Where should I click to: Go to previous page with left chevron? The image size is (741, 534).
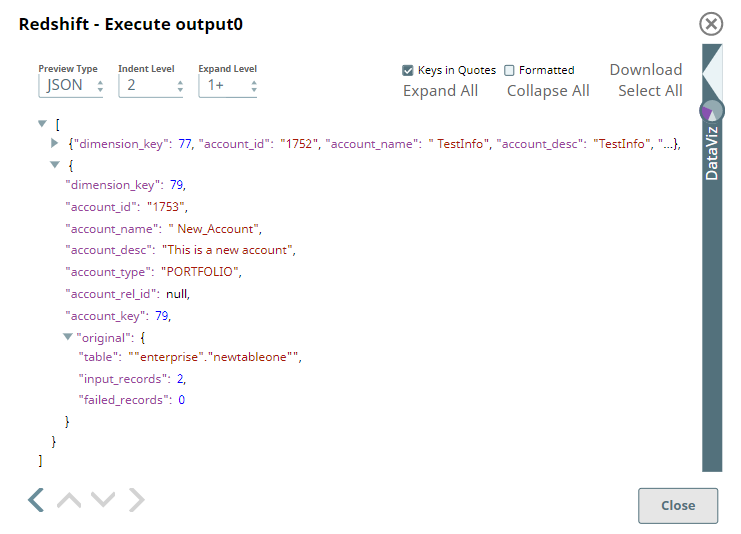36,500
